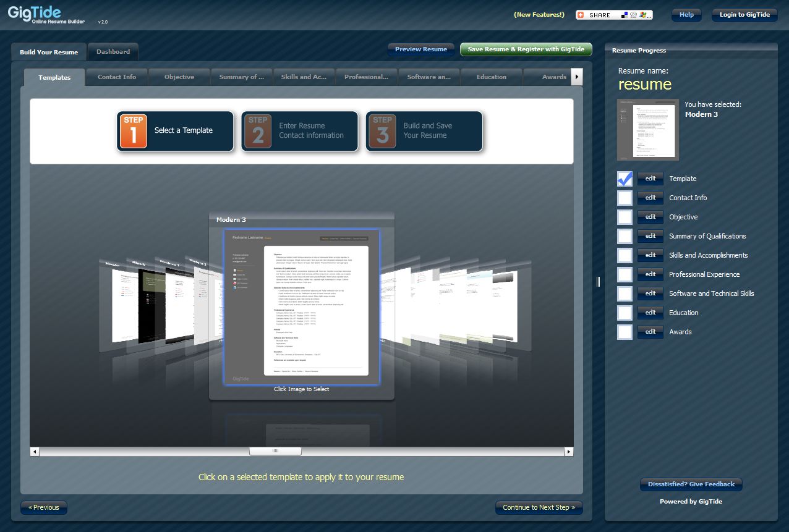Screen dimensions: 789x532
Task: Toggle the Template checkbox
Action: 625,179
